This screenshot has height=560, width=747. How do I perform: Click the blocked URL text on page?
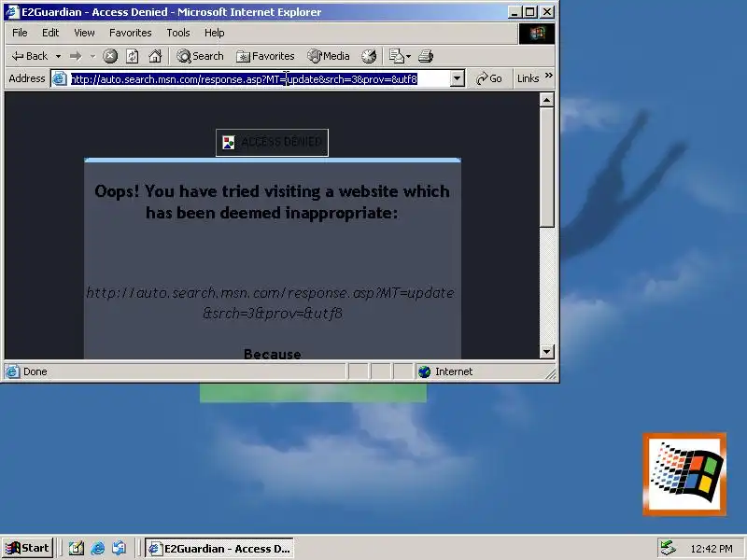[x=271, y=302]
